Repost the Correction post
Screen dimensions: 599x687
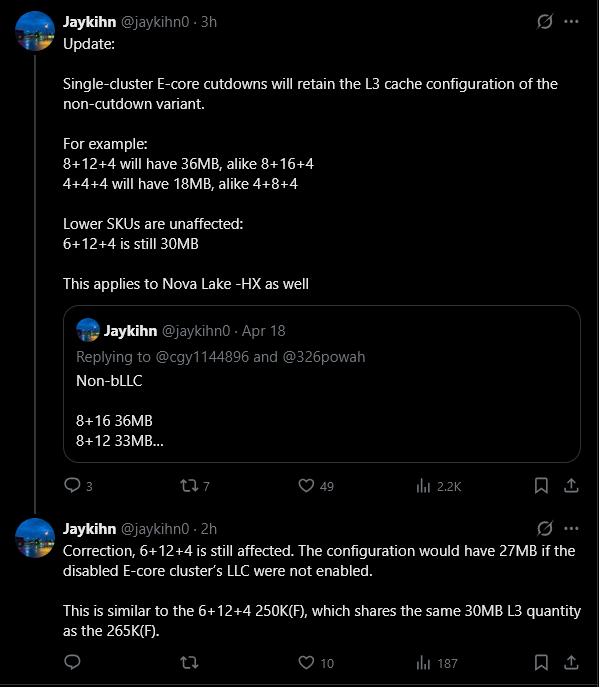tap(189, 662)
